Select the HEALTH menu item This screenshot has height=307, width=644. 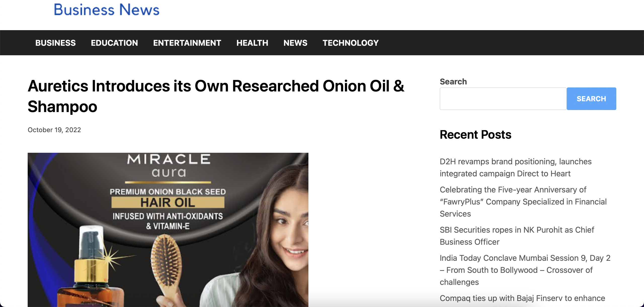(252, 43)
